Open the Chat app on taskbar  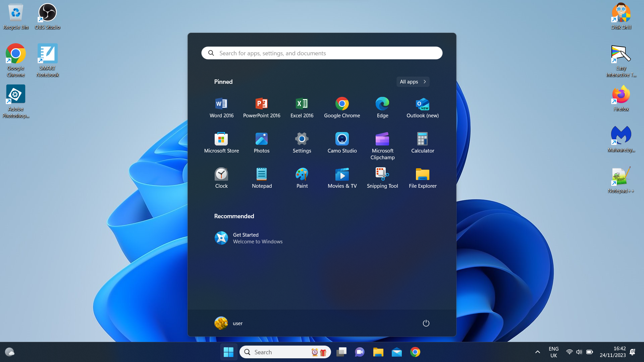pyautogui.click(x=360, y=352)
